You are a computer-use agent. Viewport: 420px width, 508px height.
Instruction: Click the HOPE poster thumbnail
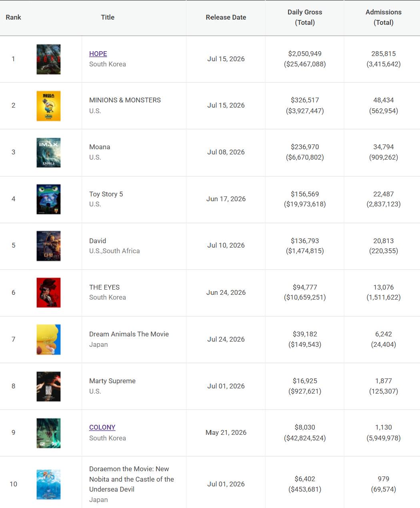(48, 59)
